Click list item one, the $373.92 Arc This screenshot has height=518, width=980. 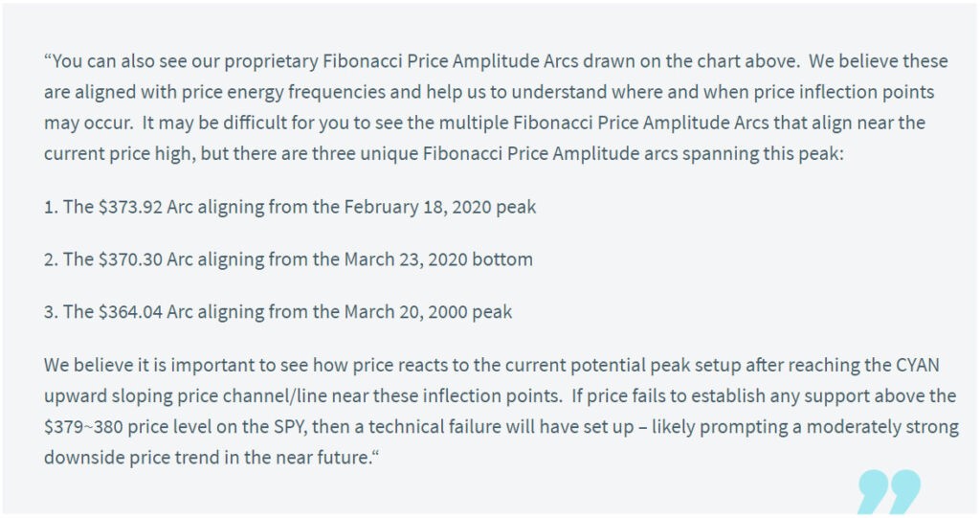click(289, 207)
